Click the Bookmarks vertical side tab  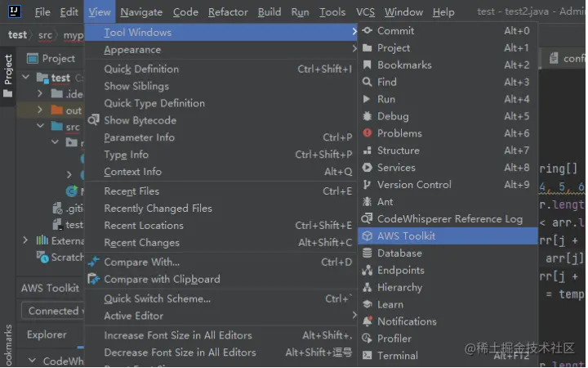[x=8, y=345]
